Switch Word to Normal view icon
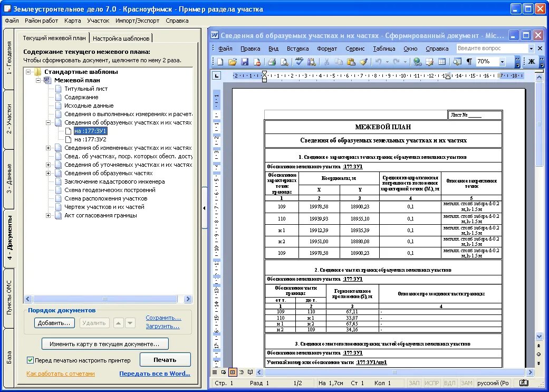Screen dimensions: 549x392 (215, 372)
